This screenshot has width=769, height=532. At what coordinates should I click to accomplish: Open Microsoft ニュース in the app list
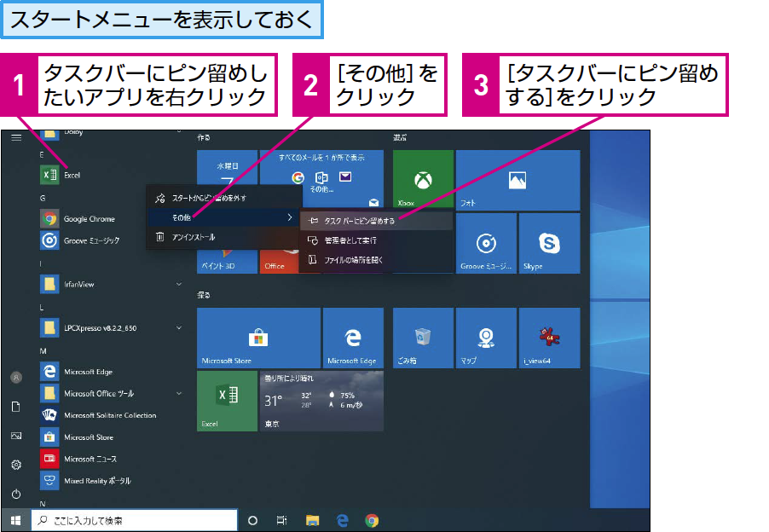[110, 459]
